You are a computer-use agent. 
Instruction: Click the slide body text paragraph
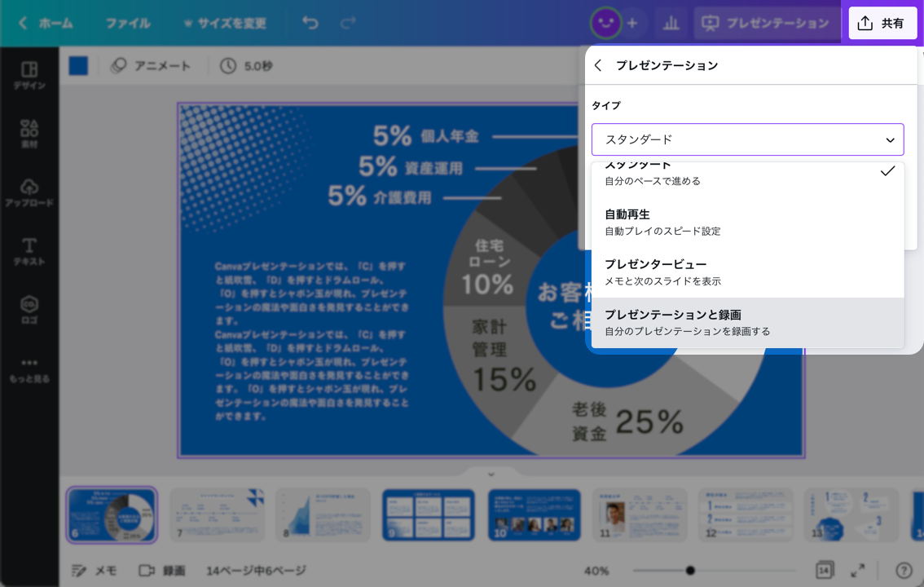(x=311, y=342)
